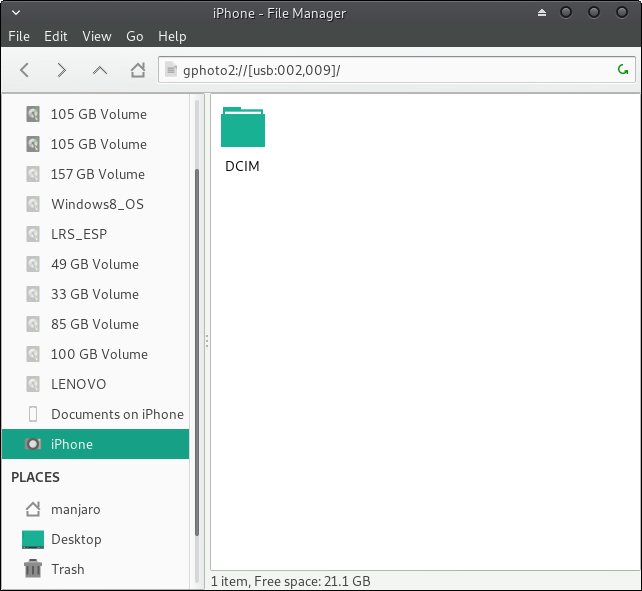Open home folder via the toolbar house icon
Viewport: 642px width, 591px height.
click(138, 70)
